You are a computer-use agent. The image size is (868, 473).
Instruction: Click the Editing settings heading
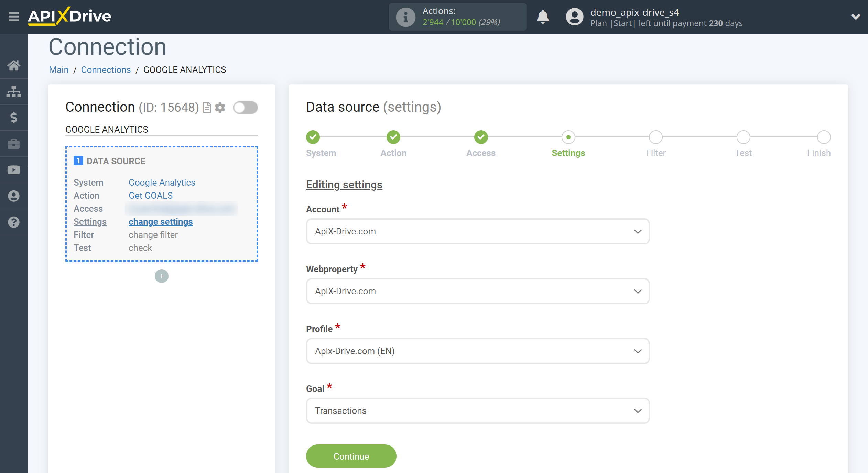click(344, 185)
